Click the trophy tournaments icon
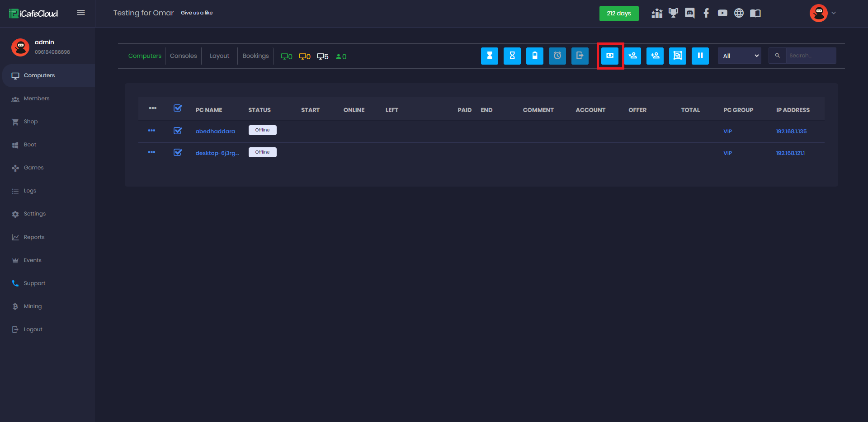The image size is (868, 422). coord(673,13)
